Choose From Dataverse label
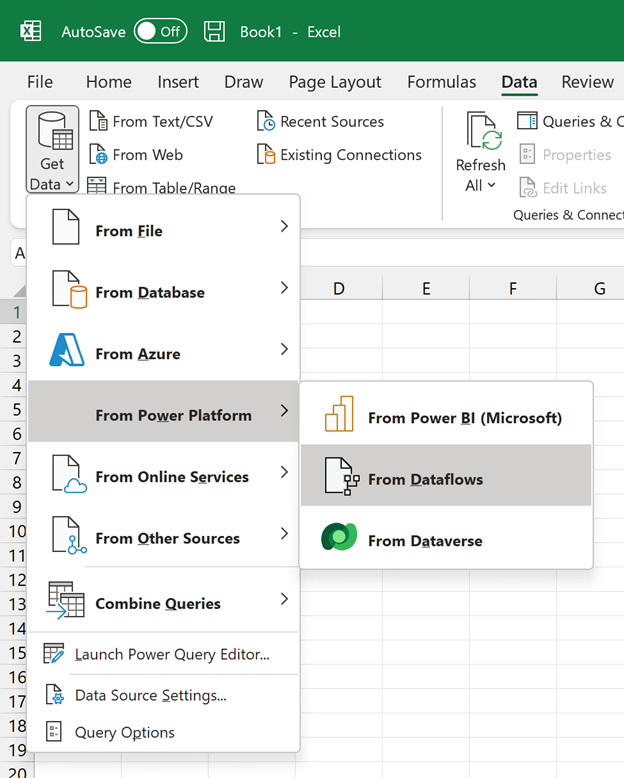 tap(425, 541)
